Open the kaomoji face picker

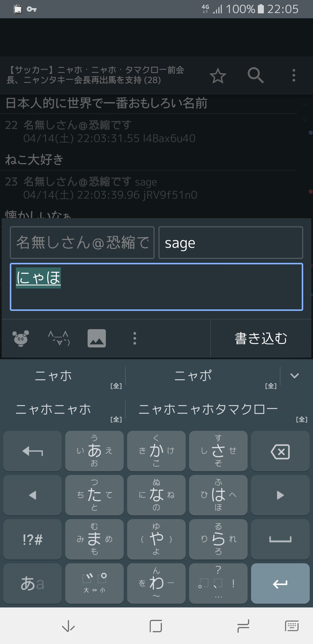point(59,338)
